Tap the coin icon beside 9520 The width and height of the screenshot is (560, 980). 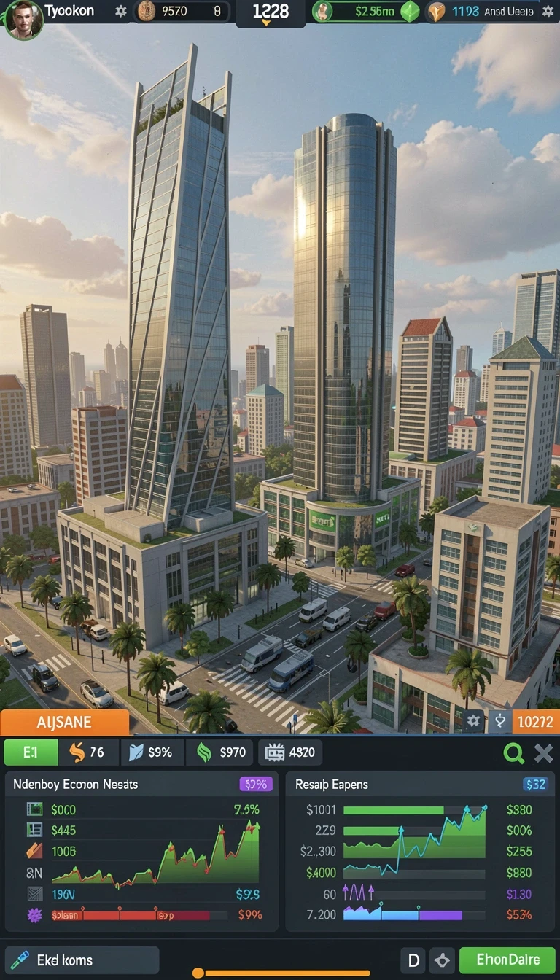click(x=147, y=11)
